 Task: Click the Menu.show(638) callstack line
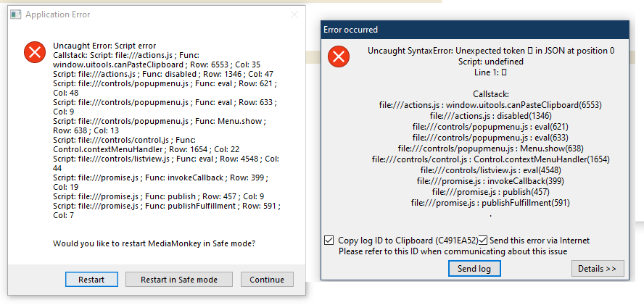(x=491, y=149)
